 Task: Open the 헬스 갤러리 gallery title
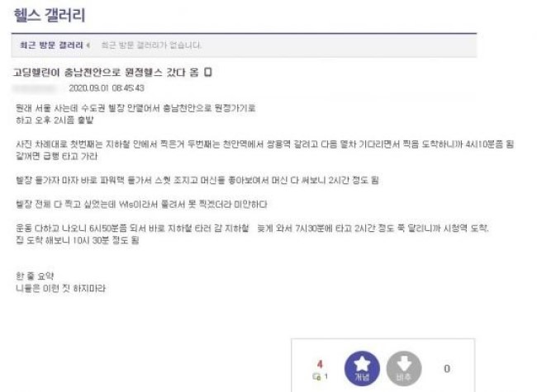click(50, 16)
